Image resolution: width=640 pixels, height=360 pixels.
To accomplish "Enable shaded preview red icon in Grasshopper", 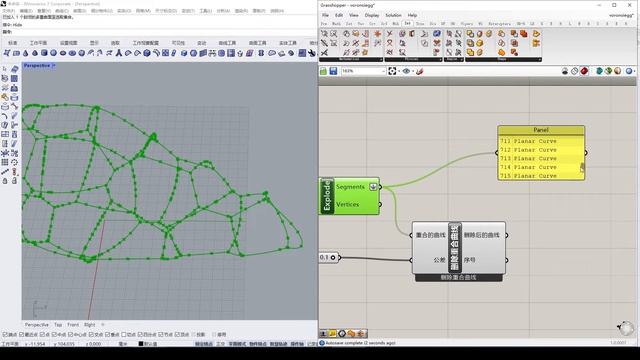I will tap(584, 71).
